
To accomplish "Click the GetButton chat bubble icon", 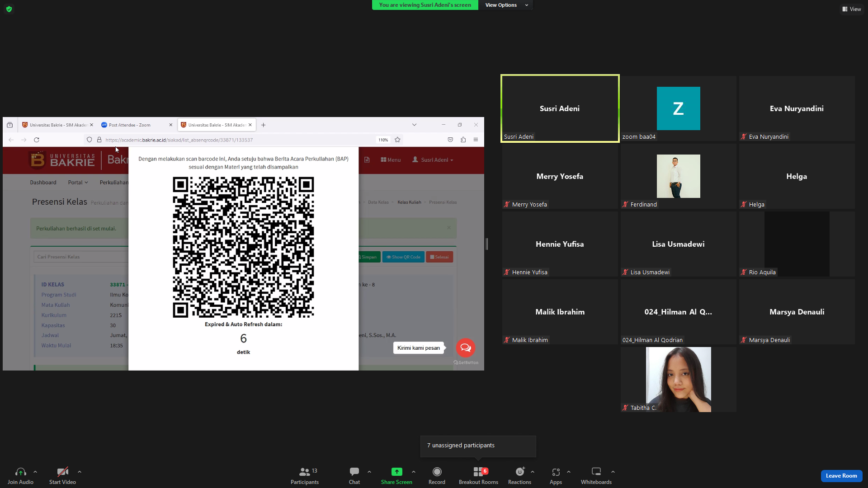I will click(x=465, y=348).
